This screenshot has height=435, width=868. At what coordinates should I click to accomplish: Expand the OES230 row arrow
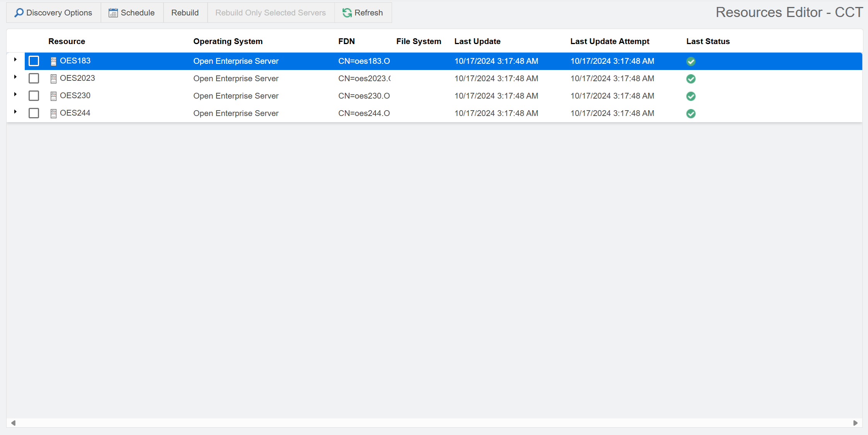point(15,94)
